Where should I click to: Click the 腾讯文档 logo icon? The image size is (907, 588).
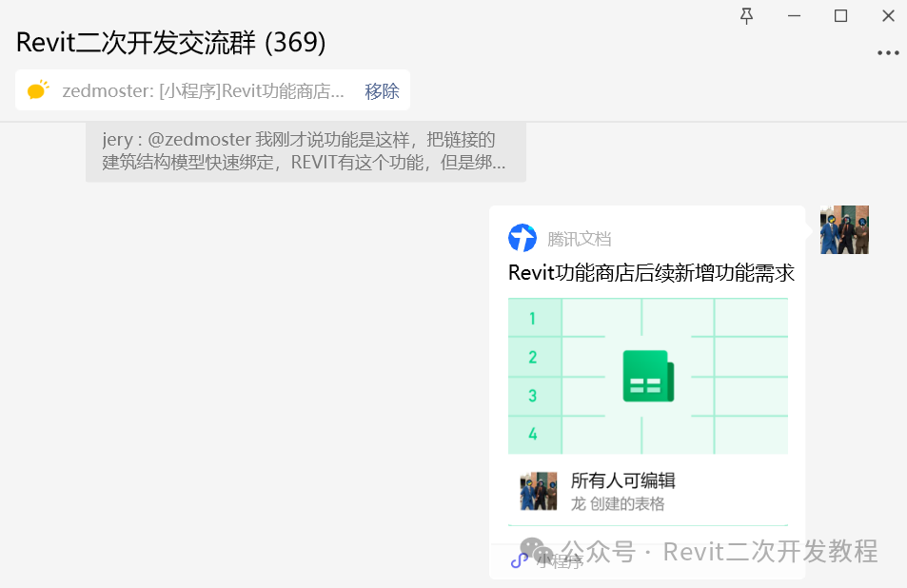[523, 238]
